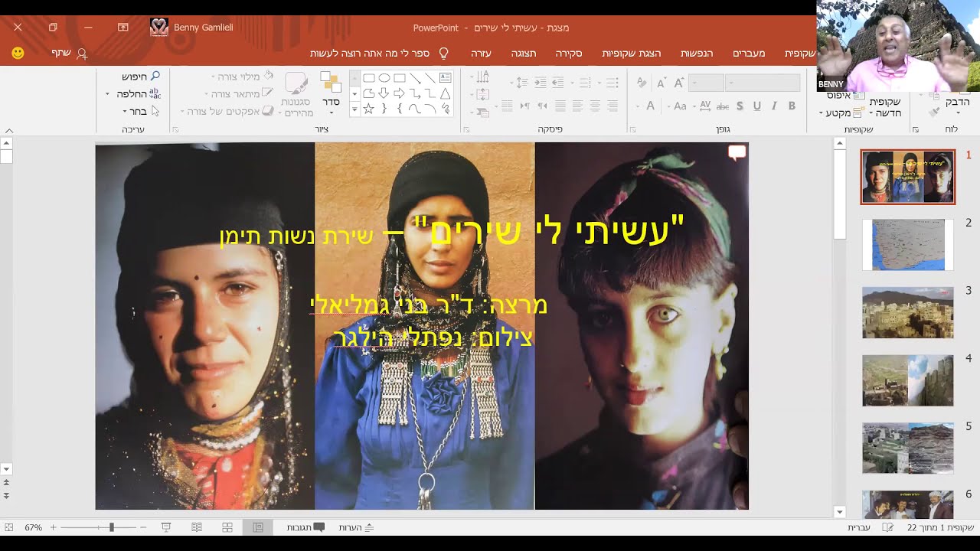980x551 pixels.
Task: Switch to Reading view in status bar
Action: coord(197,527)
